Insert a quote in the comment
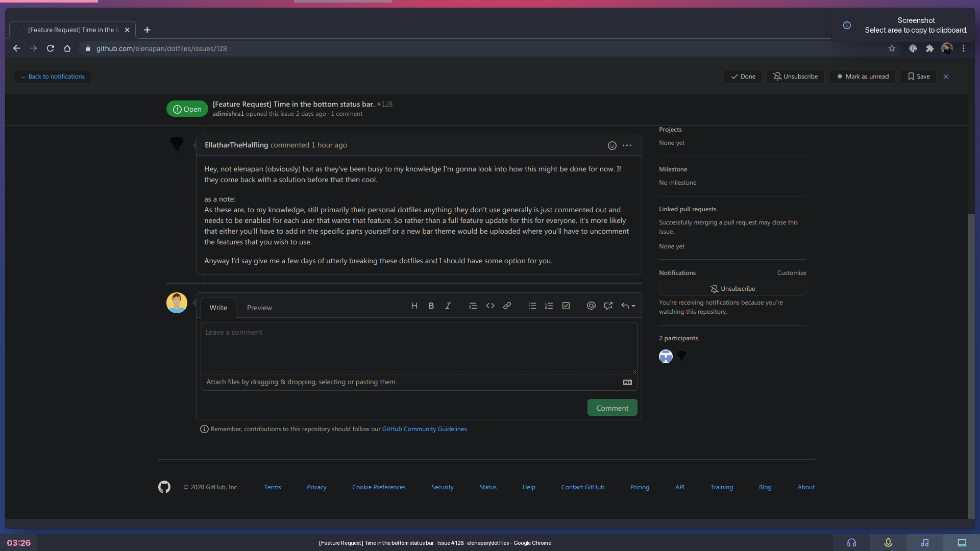Screen dimensions: 980x551 click(x=473, y=306)
